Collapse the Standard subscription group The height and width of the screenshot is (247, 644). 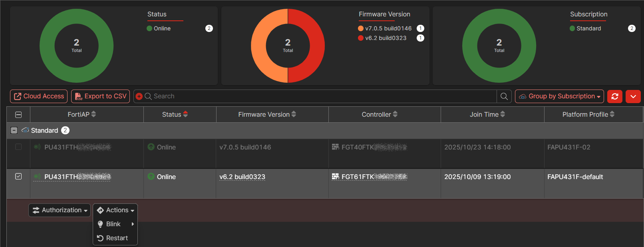(x=14, y=130)
